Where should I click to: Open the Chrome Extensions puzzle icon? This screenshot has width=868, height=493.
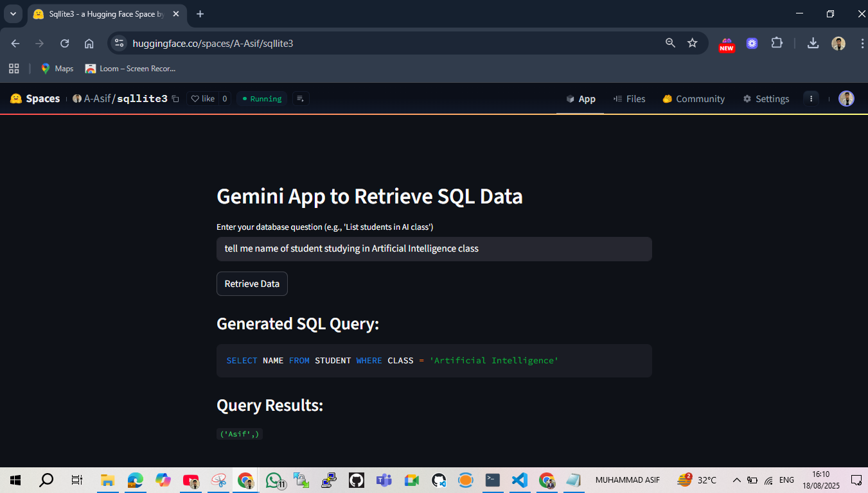(777, 43)
